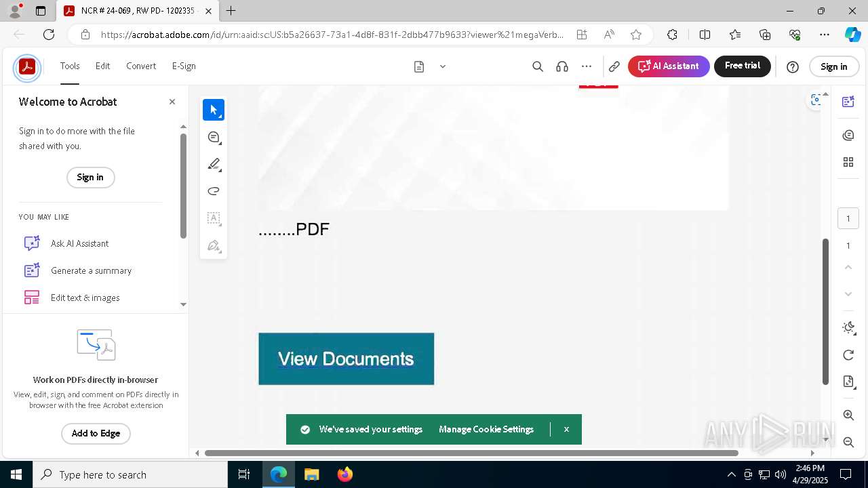The width and height of the screenshot is (868, 488).
Task: Click the Add to Edge button
Action: tap(96, 434)
